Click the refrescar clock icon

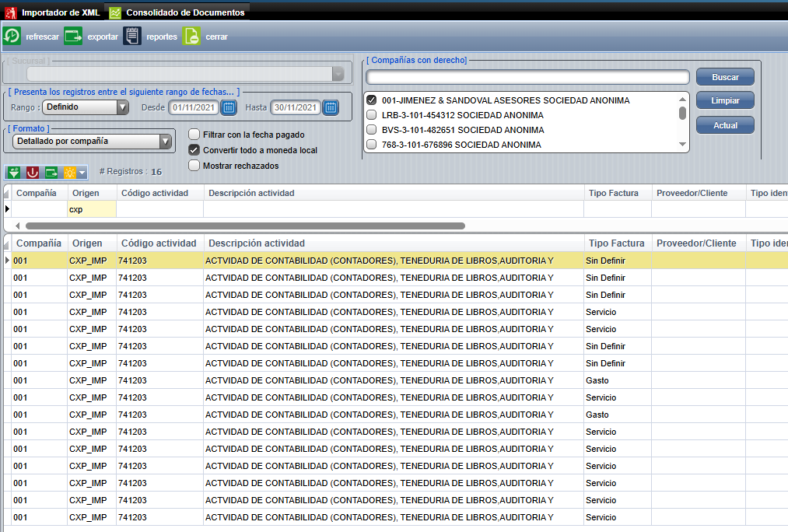pos(12,37)
